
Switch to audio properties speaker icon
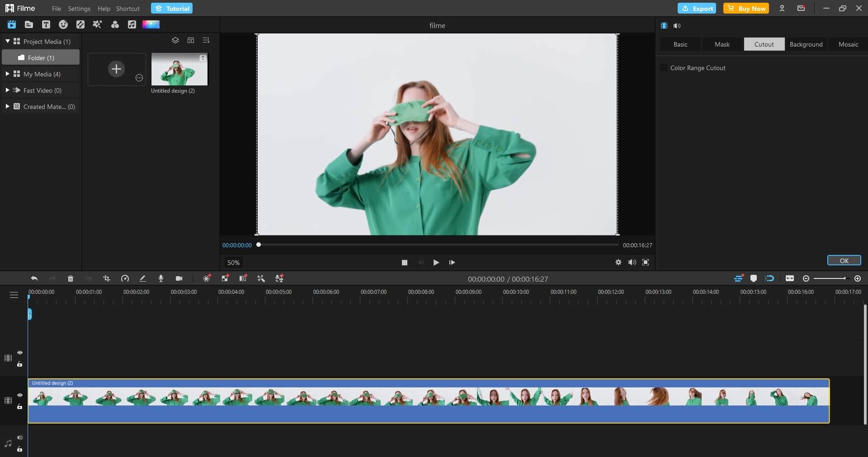click(x=677, y=26)
